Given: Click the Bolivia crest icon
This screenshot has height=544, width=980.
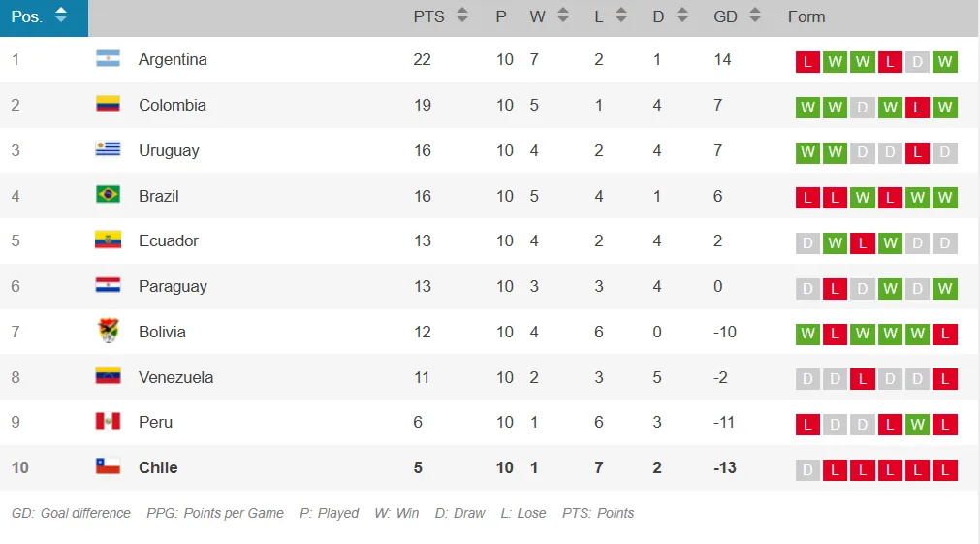Looking at the screenshot, I should tap(108, 332).
